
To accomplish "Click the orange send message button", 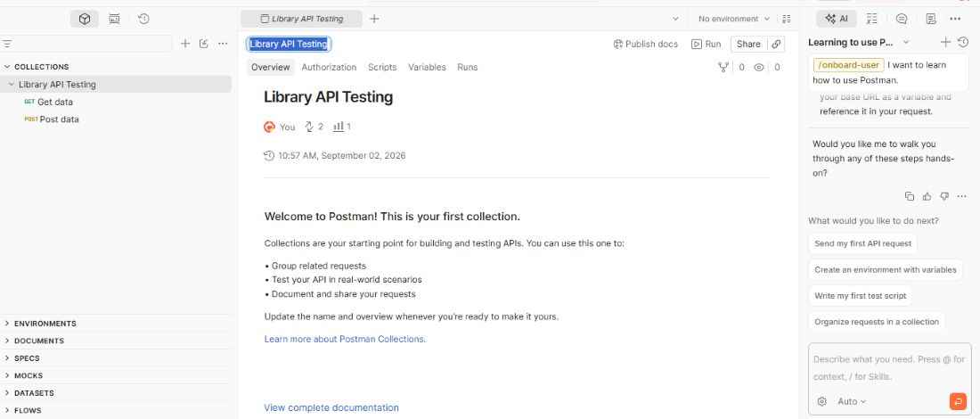I will coord(958,401).
